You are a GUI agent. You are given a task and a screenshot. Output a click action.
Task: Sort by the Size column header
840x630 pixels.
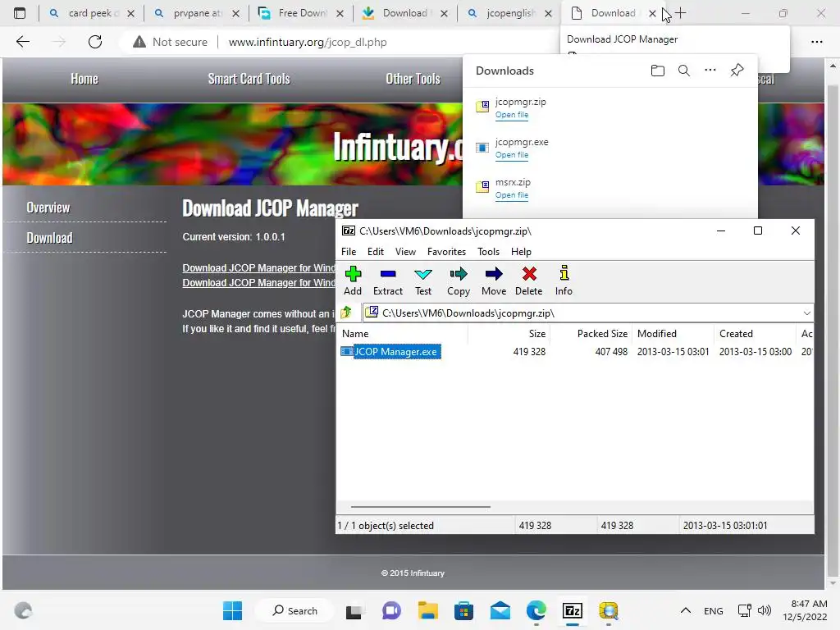pos(509,334)
